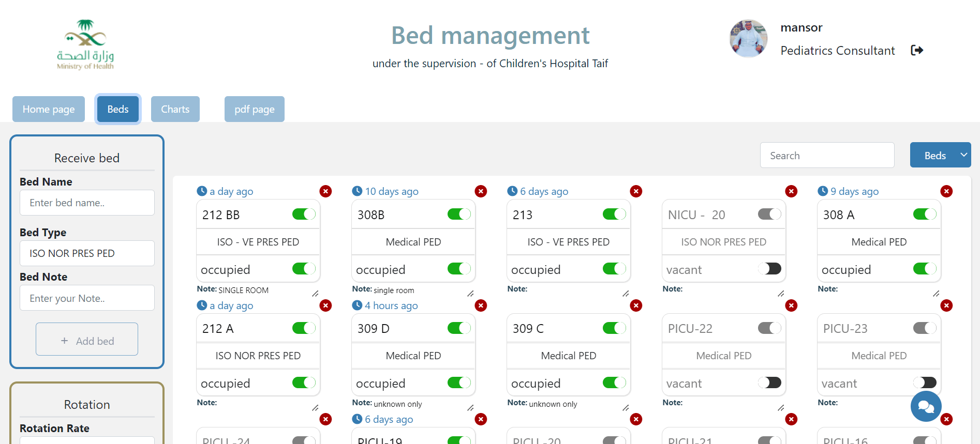Click mansor's profile picture
This screenshot has height=444, width=980.
pos(748,38)
